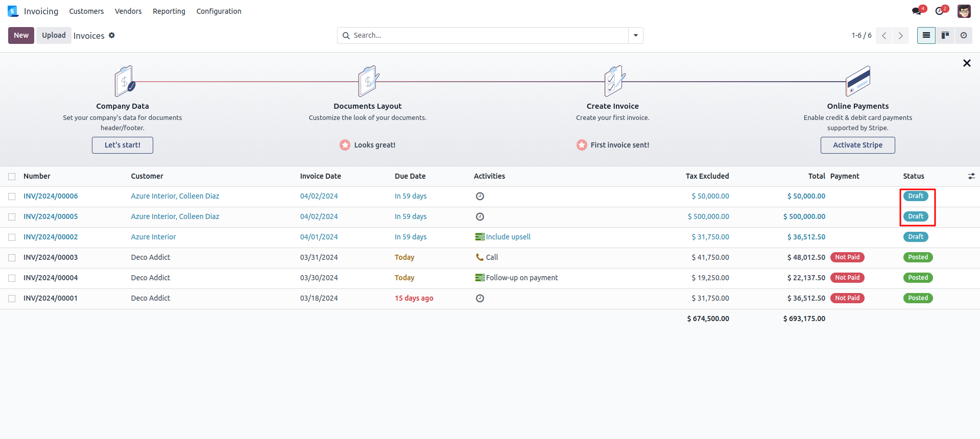The width and height of the screenshot is (980, 439).
Task: Open the Invoices gear settings icon
Action: (x=112, y=35)
